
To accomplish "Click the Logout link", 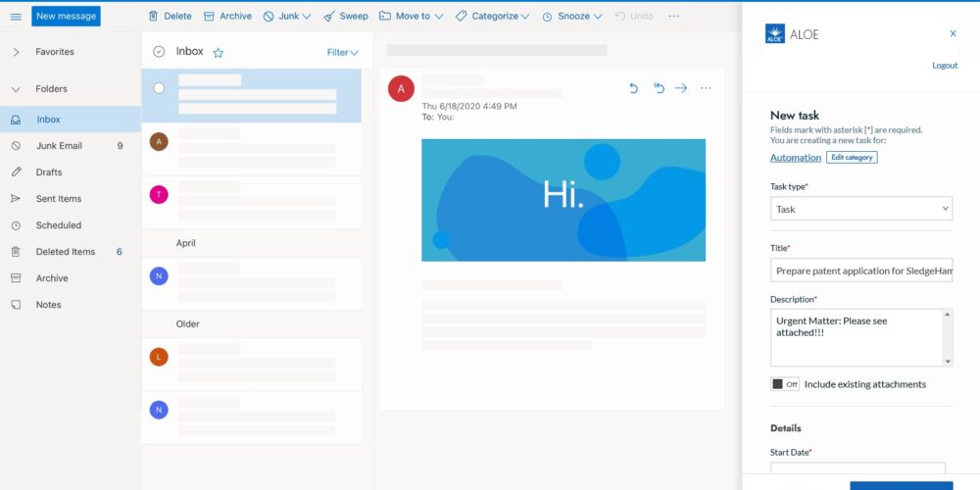I will tap(945, 65).
